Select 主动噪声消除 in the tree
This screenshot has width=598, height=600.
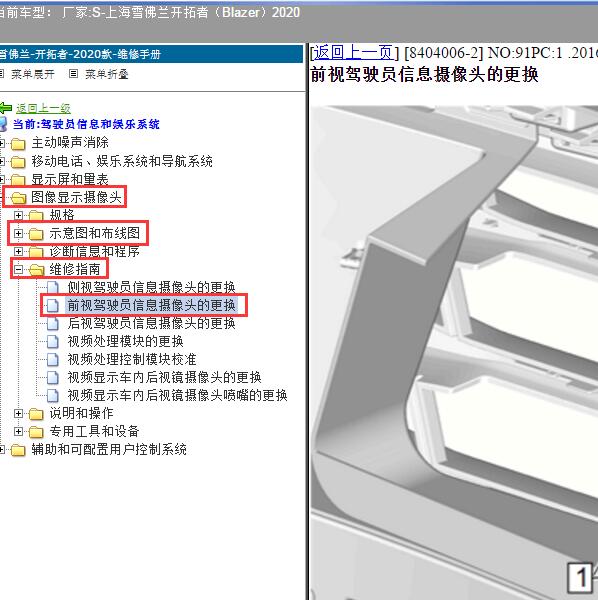coord(70,143)
